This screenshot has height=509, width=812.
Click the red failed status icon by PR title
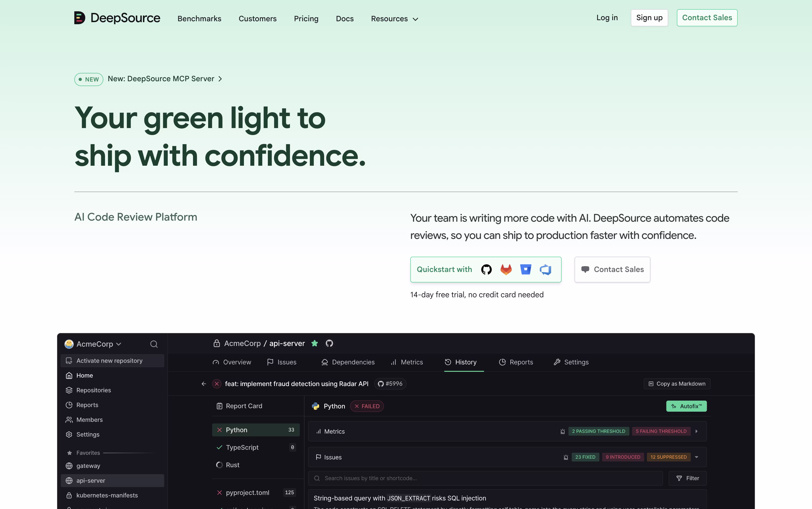tap(217, 384)
